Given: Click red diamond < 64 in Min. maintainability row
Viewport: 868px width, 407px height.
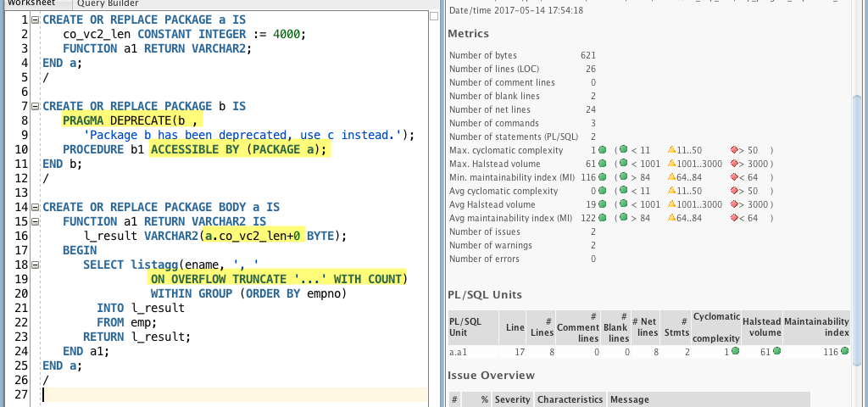Looking at the screenshot, I should coord(734,177).
